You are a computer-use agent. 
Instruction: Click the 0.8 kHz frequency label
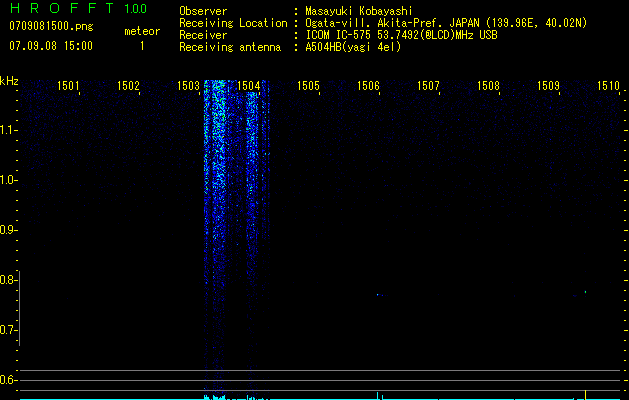(8, 280)
